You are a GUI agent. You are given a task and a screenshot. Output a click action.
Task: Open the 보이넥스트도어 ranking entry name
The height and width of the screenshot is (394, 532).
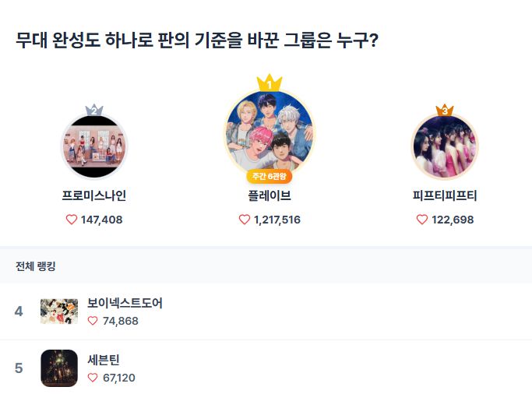click(x=125, y=303)
